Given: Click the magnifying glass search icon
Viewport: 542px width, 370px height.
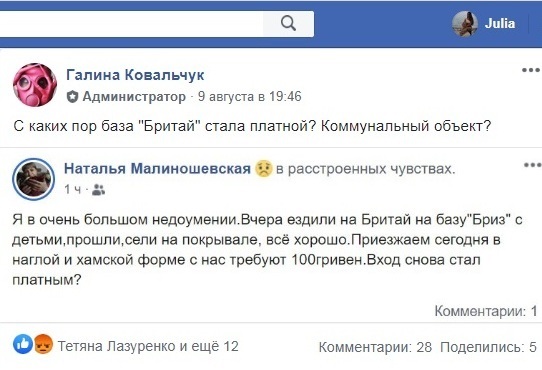Looking at the screenshot, I should coord(288,24).
